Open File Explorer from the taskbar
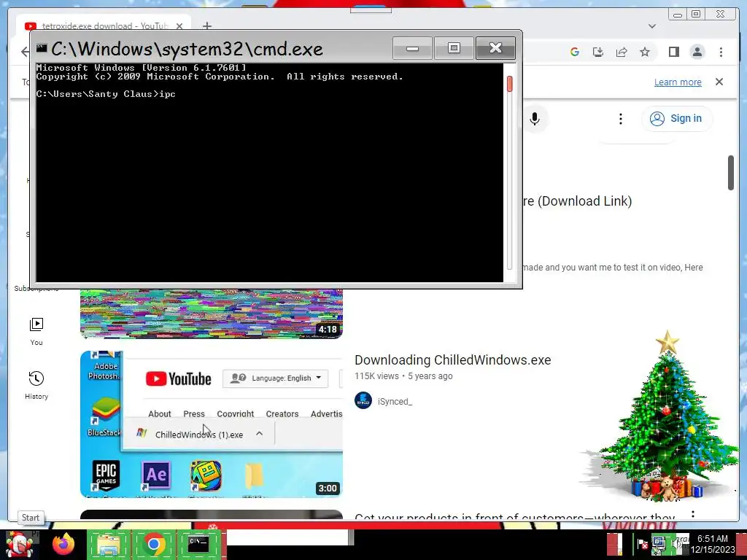Viewport: 747px width, 560px height. point(109,544)
